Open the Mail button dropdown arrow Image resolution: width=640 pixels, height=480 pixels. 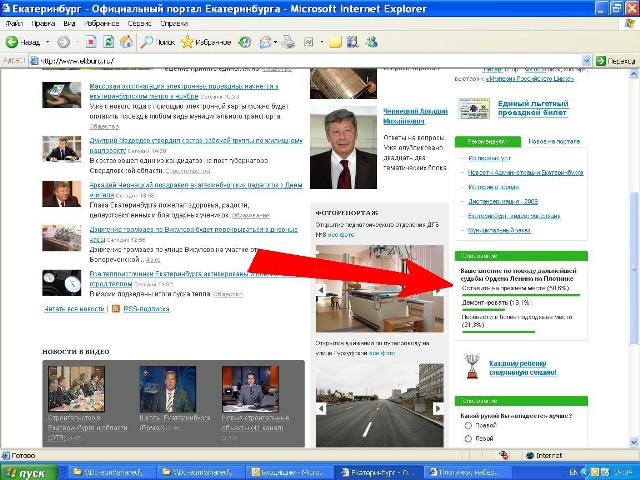[x=276, y=42]
